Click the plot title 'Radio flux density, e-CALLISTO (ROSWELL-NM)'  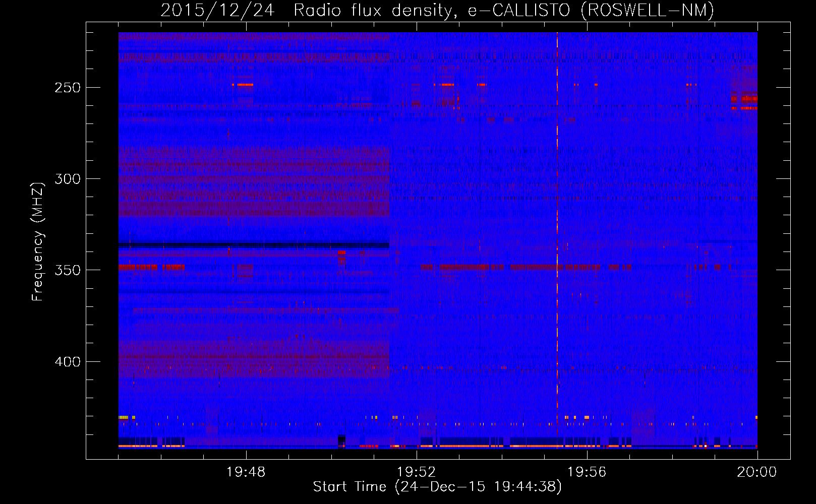point(504,10)
